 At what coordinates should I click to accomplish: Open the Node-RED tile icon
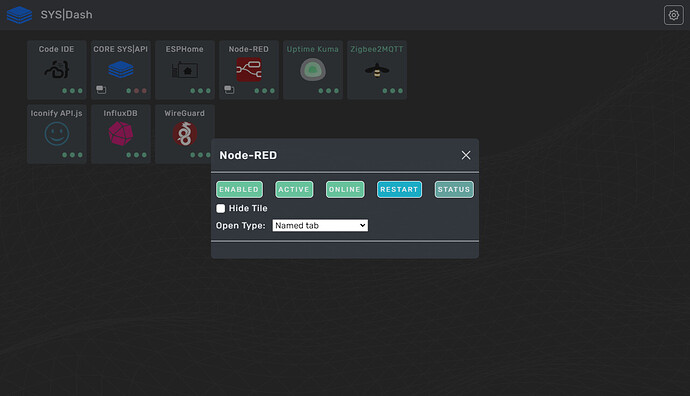click(x=249, y=70)
